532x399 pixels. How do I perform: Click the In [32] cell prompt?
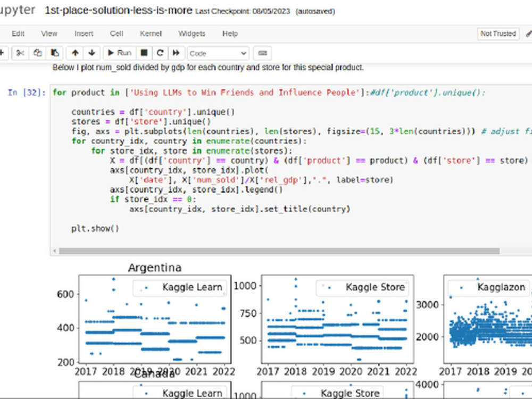(x=27, y=93)
